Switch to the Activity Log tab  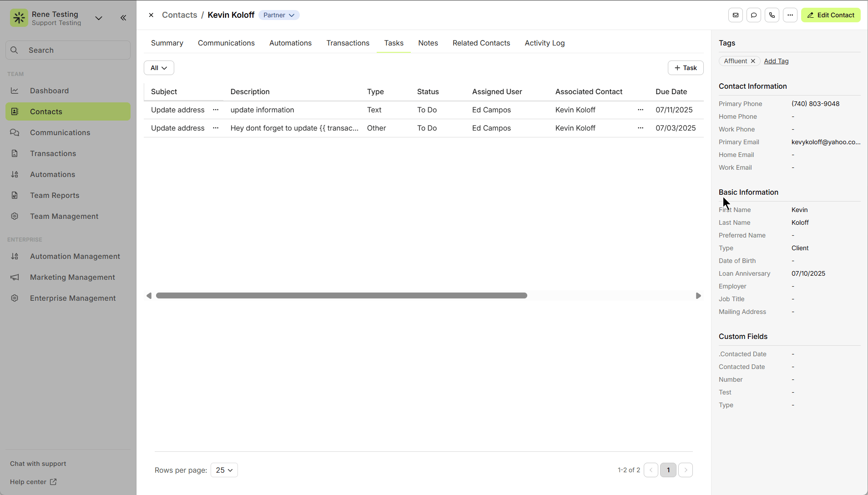click(545, 43)
